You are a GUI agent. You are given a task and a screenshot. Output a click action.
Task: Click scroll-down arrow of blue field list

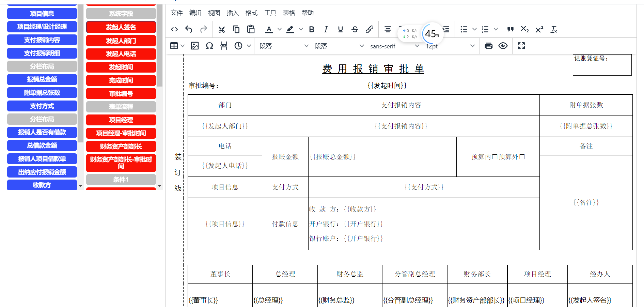(x=81, y=186)
